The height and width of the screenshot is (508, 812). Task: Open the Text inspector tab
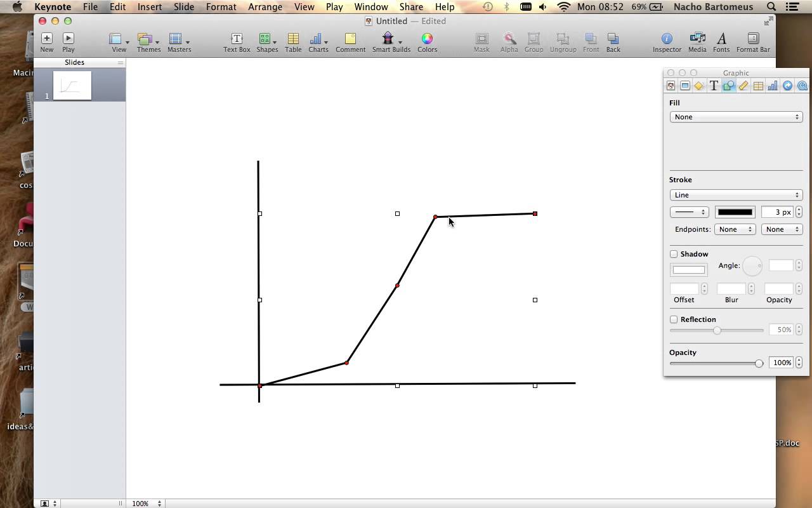click(x=714, y=85)
